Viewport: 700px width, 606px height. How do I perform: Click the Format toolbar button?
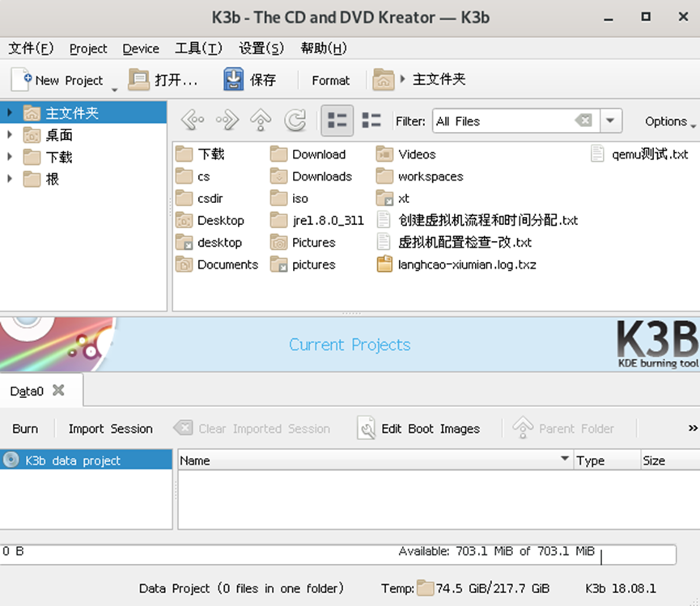(x=330, y=80)
